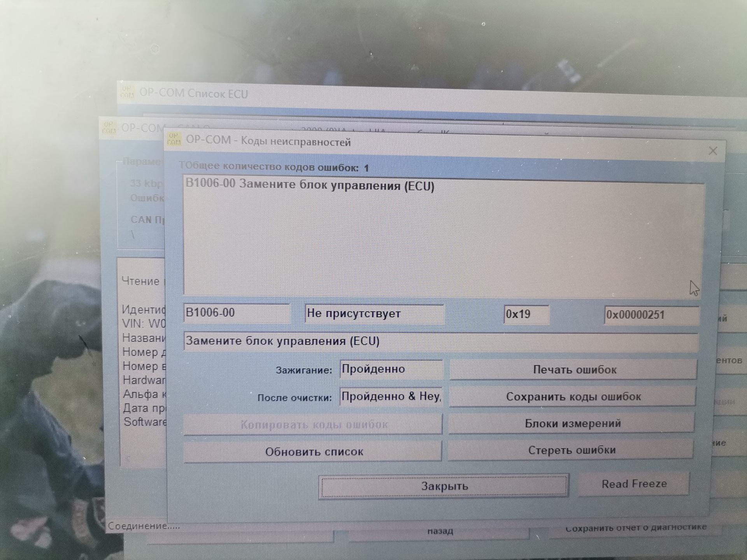Image resolution: width=747 pixels, height=560 pixels.
Task: Click the OP-COM icon of the middle window title bar
Action: (x=109, y=128)
